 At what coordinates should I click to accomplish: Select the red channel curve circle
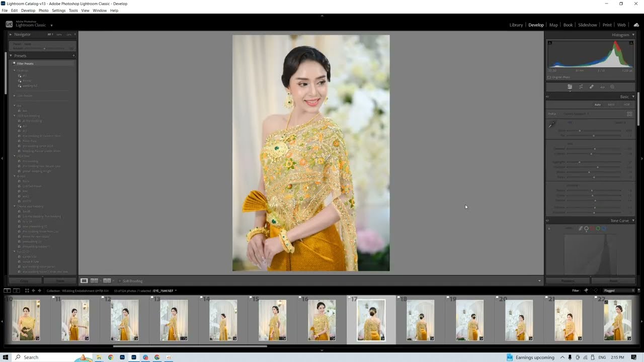click(x=592, y=228)
